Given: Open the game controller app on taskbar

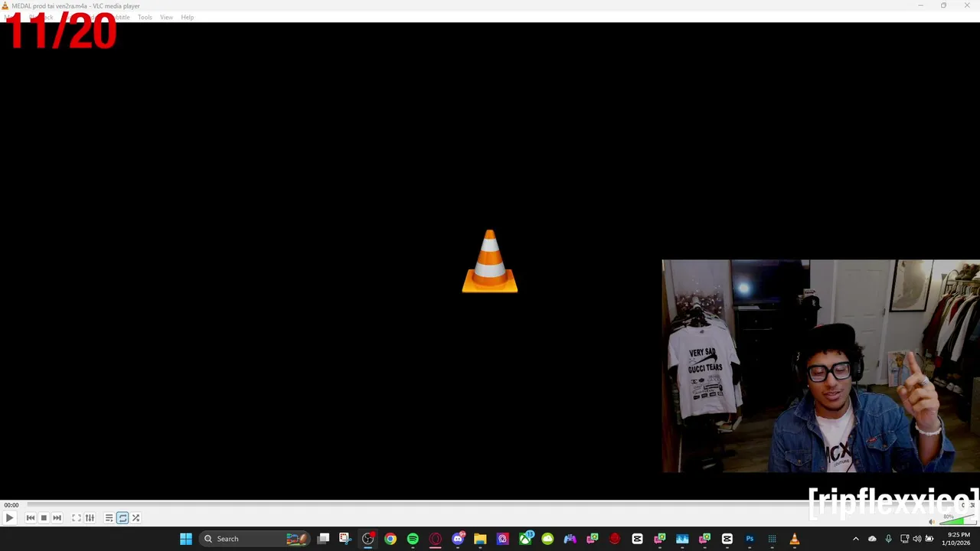Looking at the screenshot, I should [x=570, y=539].
